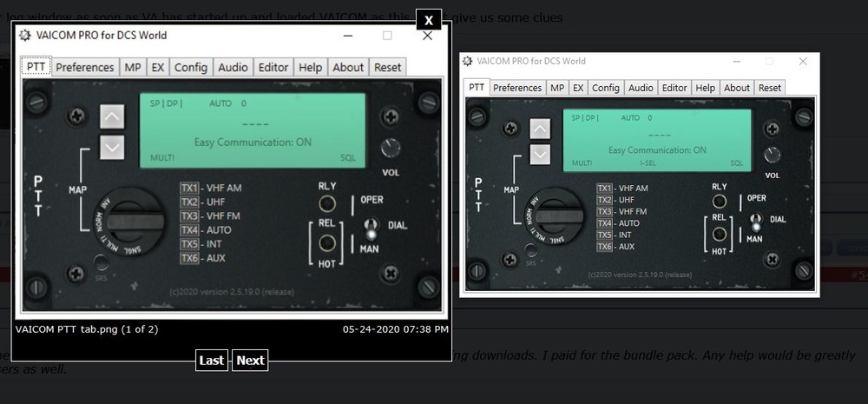Turn MAP rotary selector in right window
This screenshot has height=404, width=868.
pos(554,215)
